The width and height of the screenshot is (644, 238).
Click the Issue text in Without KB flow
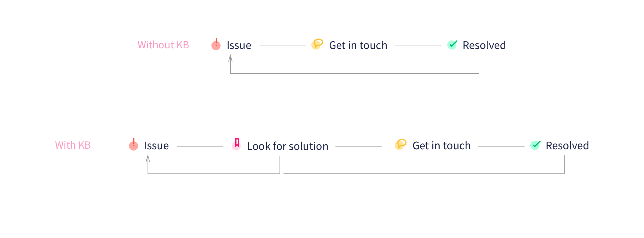coord(239,45)
